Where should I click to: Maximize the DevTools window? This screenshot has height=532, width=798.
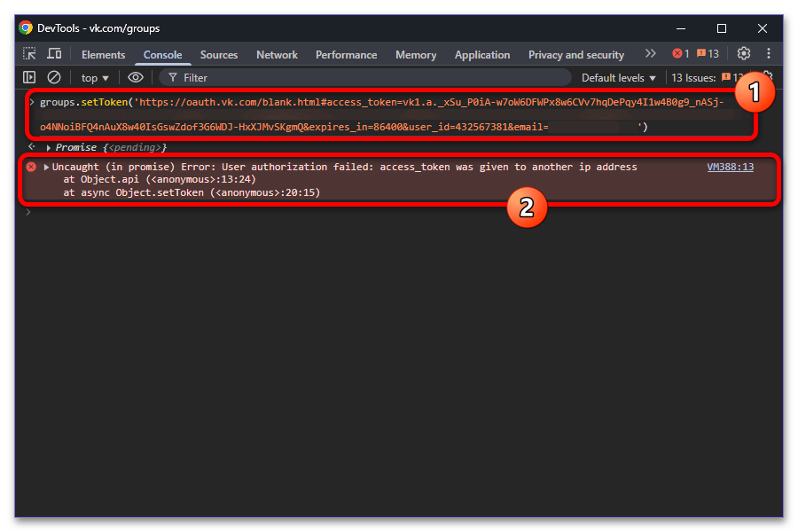721,28
